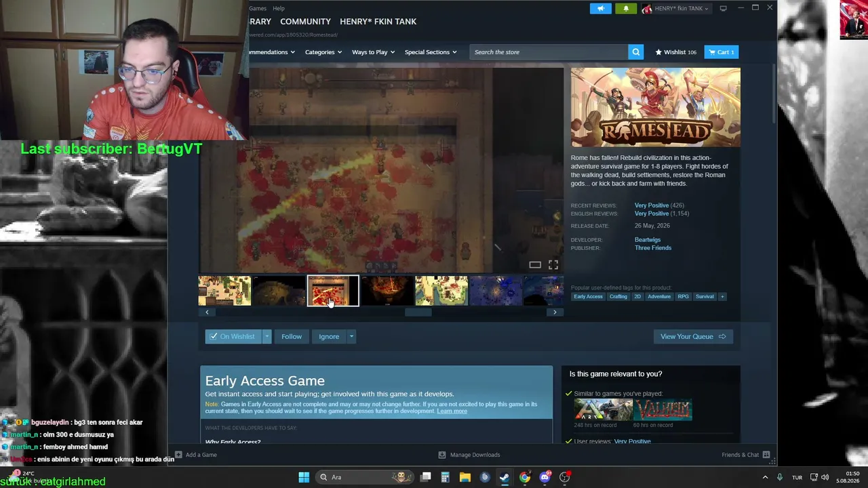The image size is (868, 488).
Task: Open the developer Beartwigs link
Action: pos(648,240)
